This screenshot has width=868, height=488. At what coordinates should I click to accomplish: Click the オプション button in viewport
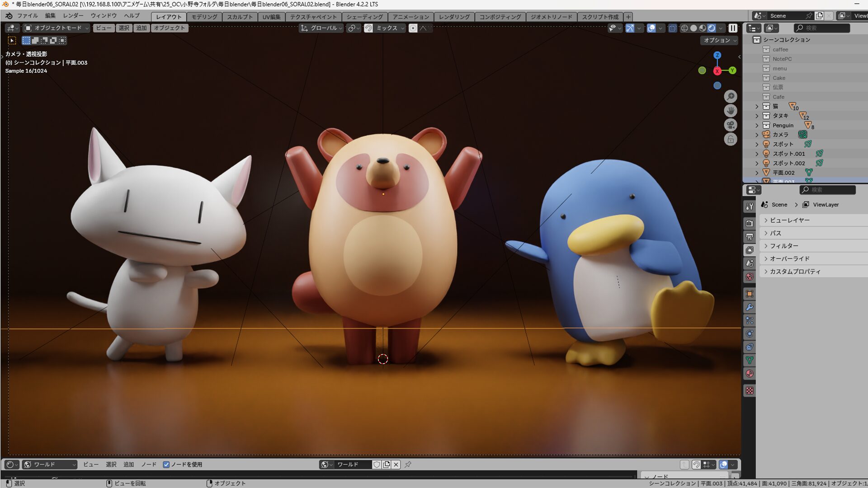[720, 40]
